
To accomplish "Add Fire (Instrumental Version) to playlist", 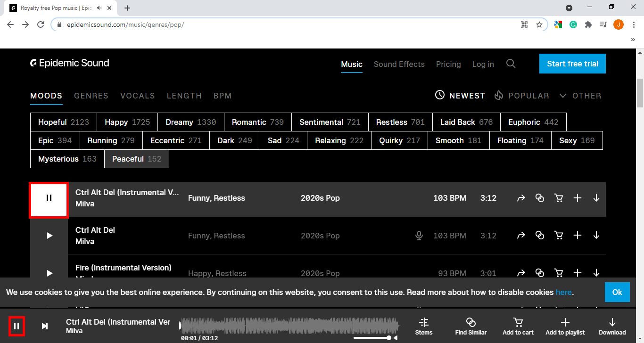I will coord(578,273).
